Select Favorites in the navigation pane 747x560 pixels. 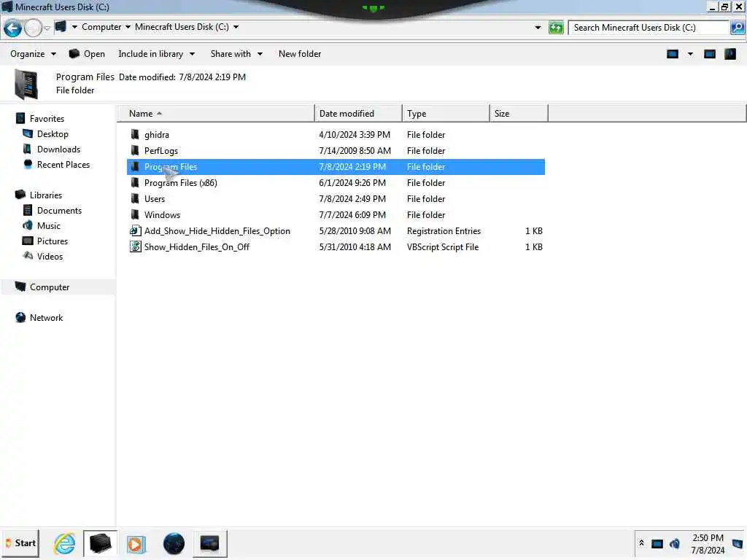47,119
